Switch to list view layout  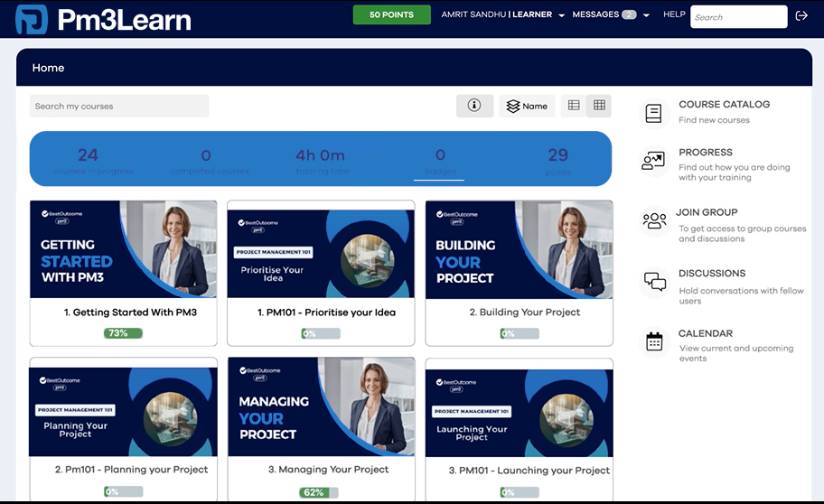coord(574,105)
